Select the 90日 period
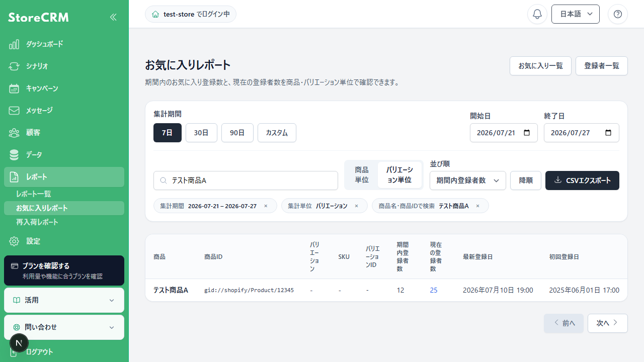Screen dimensions: 644x362 pos(237,133)
